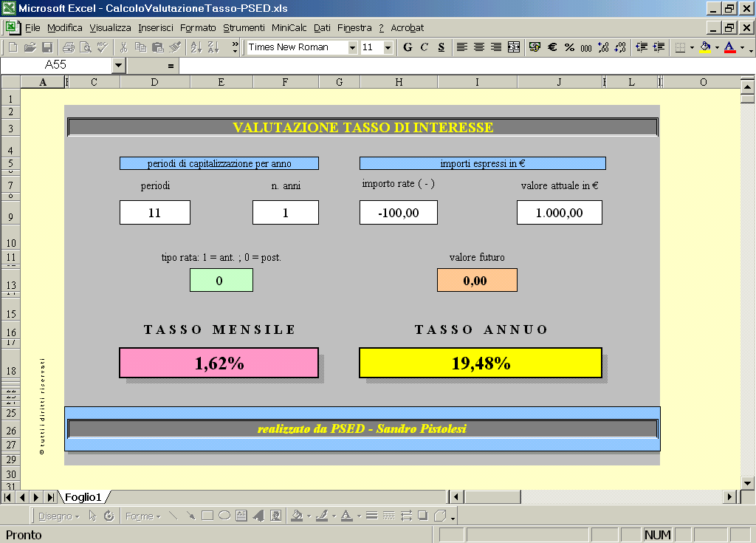Open the font name dropdown
Image resolution: width=756 pixels, height=543 pixels.
tap(352, 47)
